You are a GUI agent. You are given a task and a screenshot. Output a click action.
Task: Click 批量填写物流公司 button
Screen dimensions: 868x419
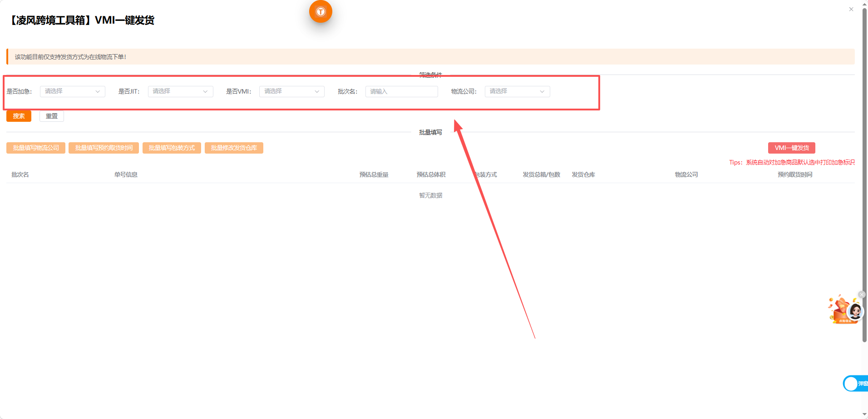coord(36,148)
